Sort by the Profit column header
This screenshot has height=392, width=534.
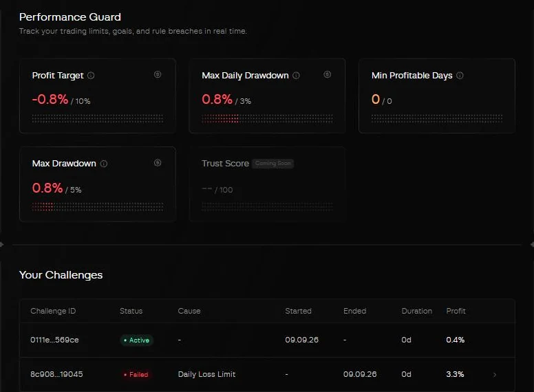pyautogui.click(x=456, y=311)
